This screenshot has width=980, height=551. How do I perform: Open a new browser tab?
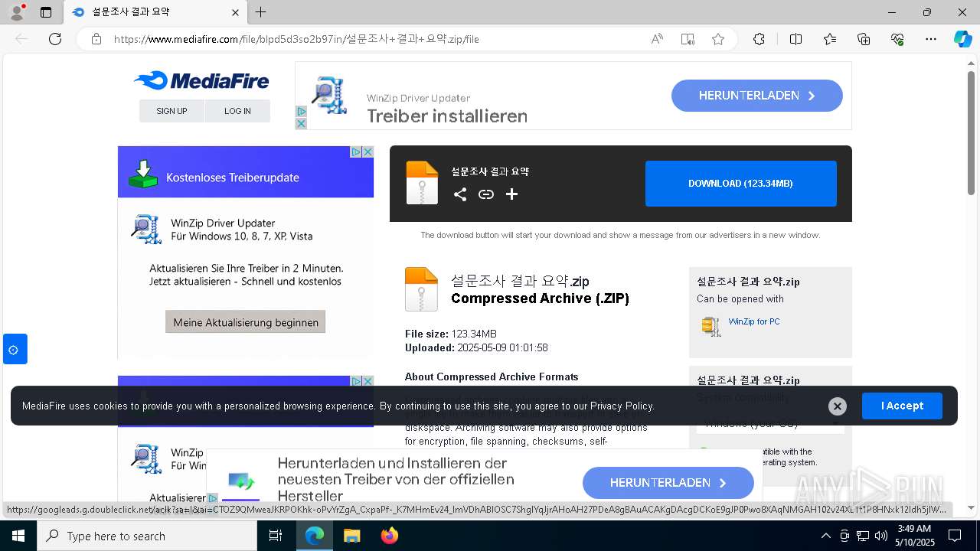coord(261,12)
